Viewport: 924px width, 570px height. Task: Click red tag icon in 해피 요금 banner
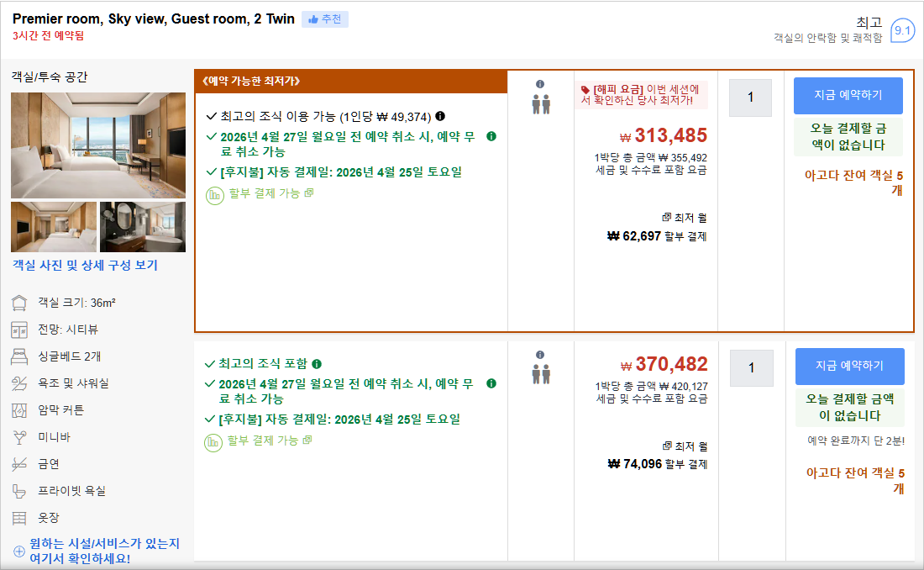pyautogui.click(x=585, y=90)
